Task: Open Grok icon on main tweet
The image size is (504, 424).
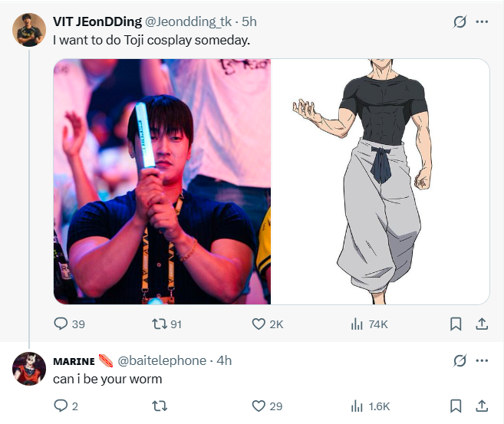Action: click(460, 21)
